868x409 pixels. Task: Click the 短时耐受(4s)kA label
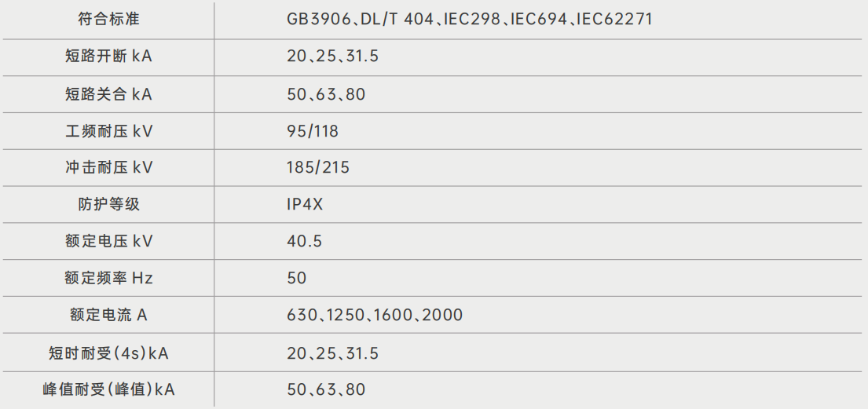pos(108,353)
